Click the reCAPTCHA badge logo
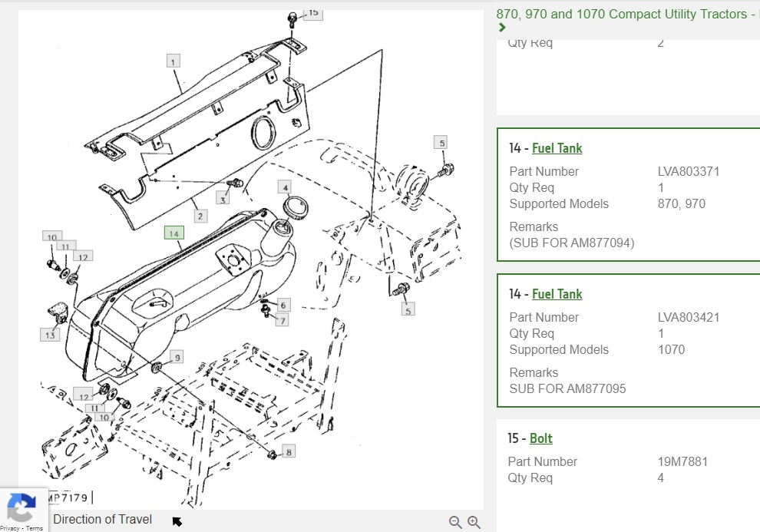Image resolution: width=760 pixels, height=532 pixels. (x=21, y=507)
